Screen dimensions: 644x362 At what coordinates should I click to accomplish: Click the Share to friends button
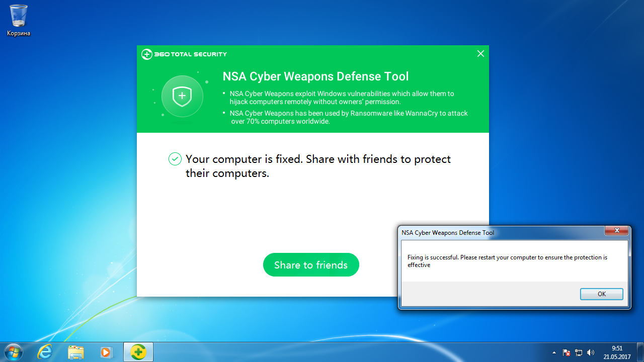[311, 265]
